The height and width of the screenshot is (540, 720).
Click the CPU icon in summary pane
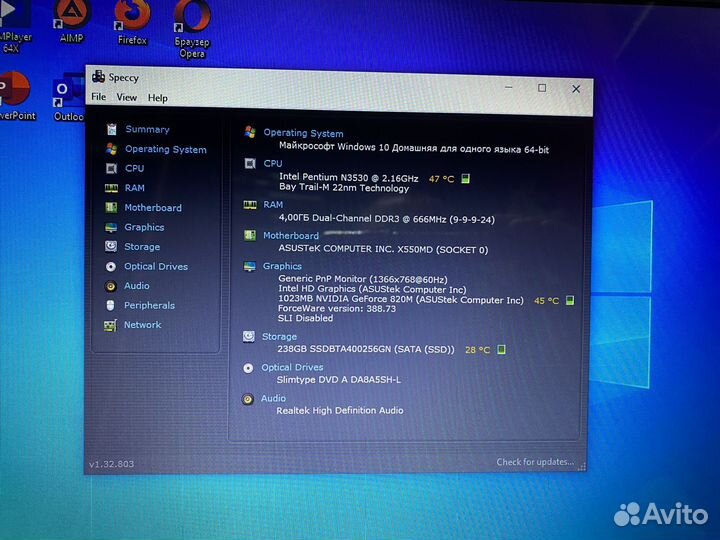[250, 163]
